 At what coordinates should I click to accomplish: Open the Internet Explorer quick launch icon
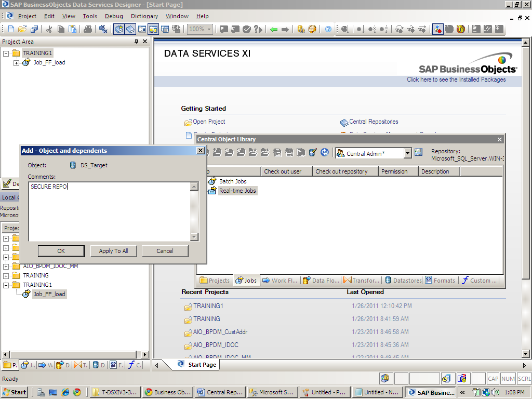tap(65, 393)
